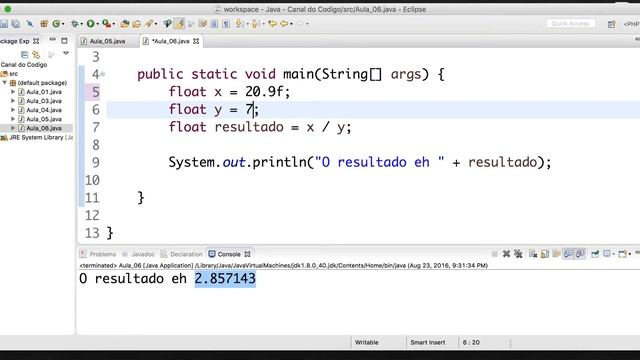Toggle Show Whitespace Characters pilcrow icon
This screenshot has height=360, width=640.
226,24
